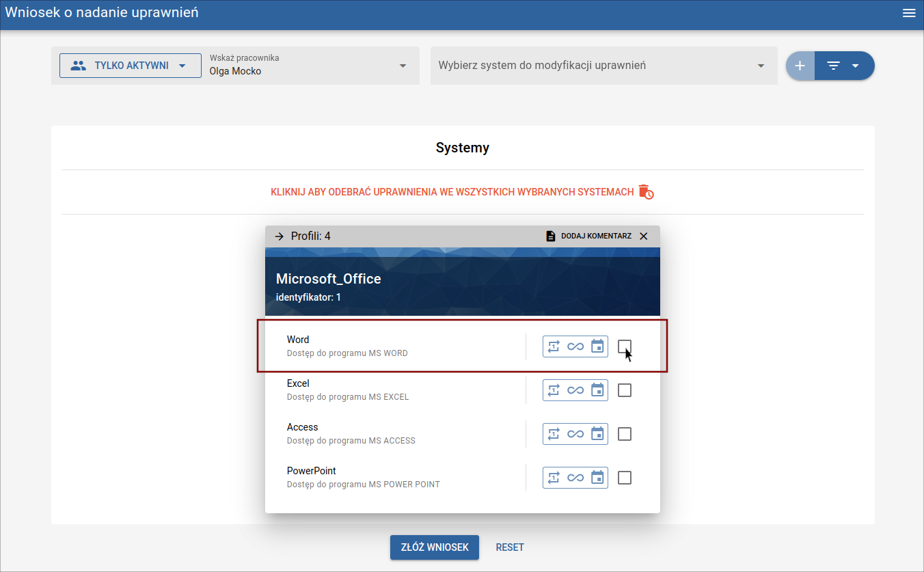Click the ZŁÓŻ WNIOSEK submit button
This screenshot has width=924, height=572.
[435, 547]
